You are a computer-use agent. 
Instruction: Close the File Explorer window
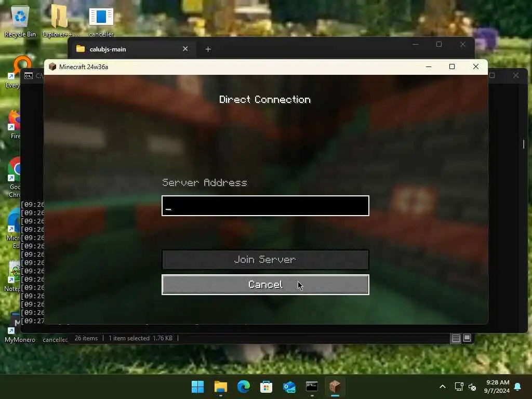(463, 44)
